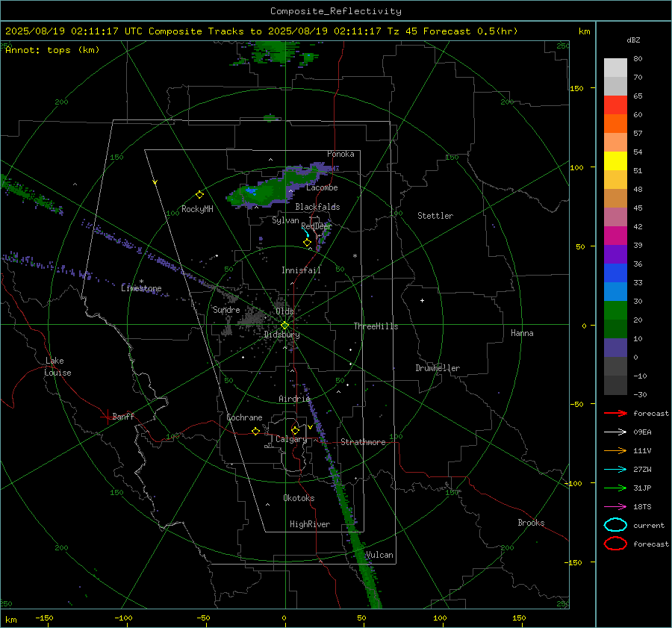Image resolution: width=672 pixels, height=628 pixels.
Task: Click the Drumheller town label
Action: coord(438,368)
